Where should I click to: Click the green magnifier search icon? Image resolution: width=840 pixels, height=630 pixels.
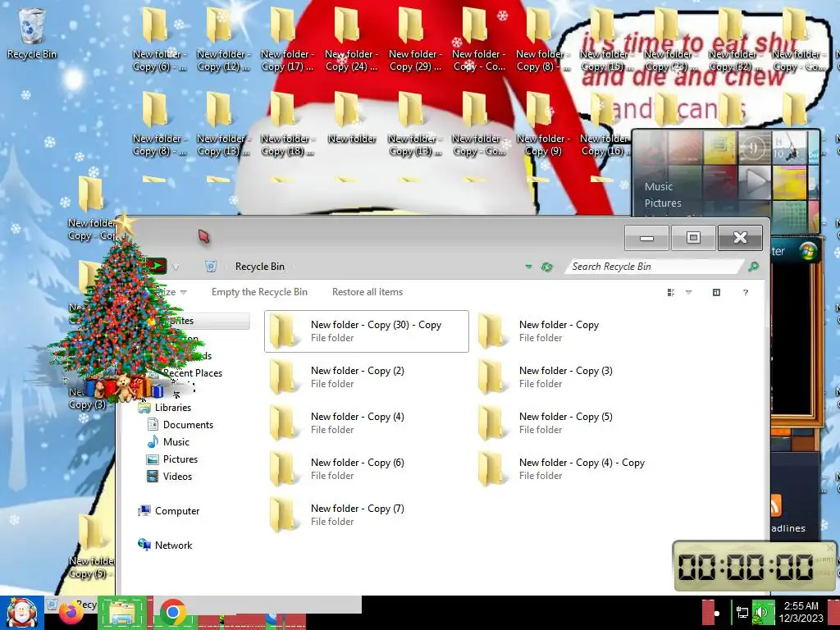[x=753, y=267]
